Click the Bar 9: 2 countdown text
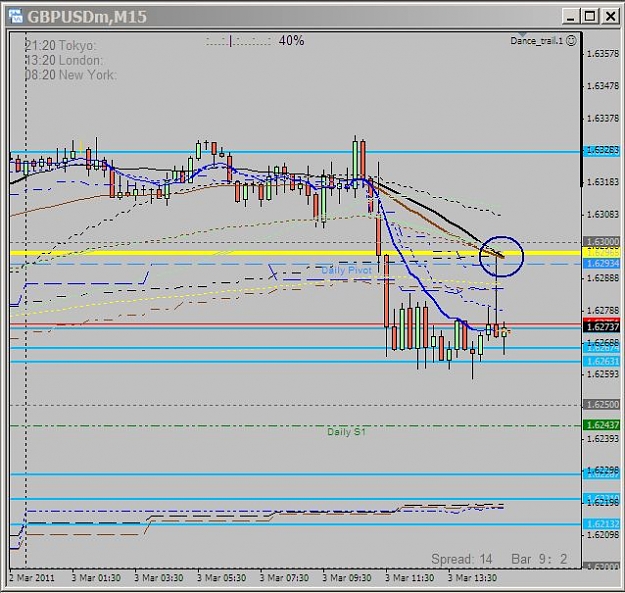Viewport: 625px width, 593px height. click(539, 559)
